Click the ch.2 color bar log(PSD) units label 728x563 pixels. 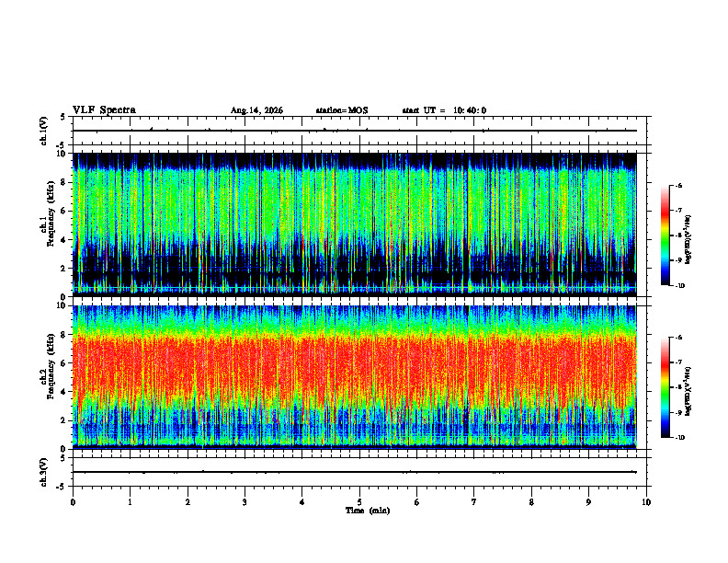tap(688, 391)
